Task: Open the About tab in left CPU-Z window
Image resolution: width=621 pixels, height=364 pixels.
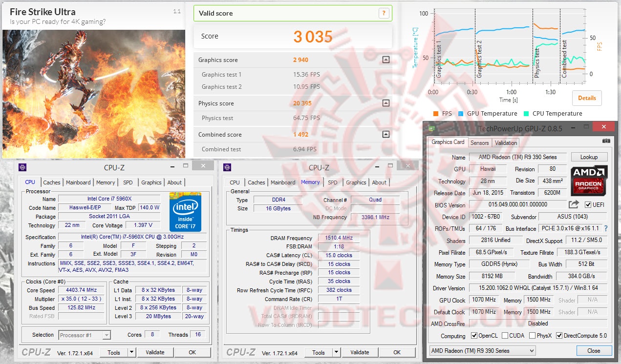Action: tap(174, 182)
